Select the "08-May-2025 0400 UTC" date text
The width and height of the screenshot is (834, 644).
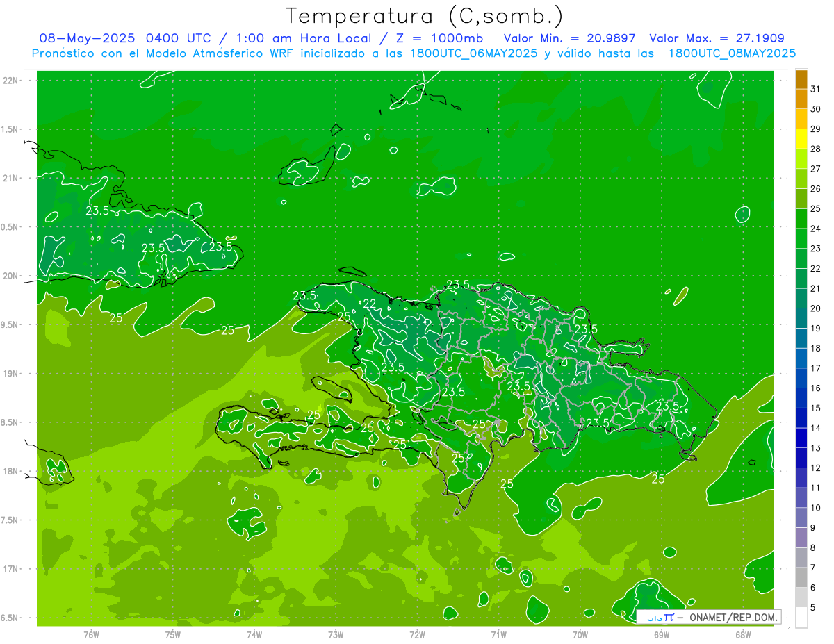pyautogui.click(x=125, y=38)
